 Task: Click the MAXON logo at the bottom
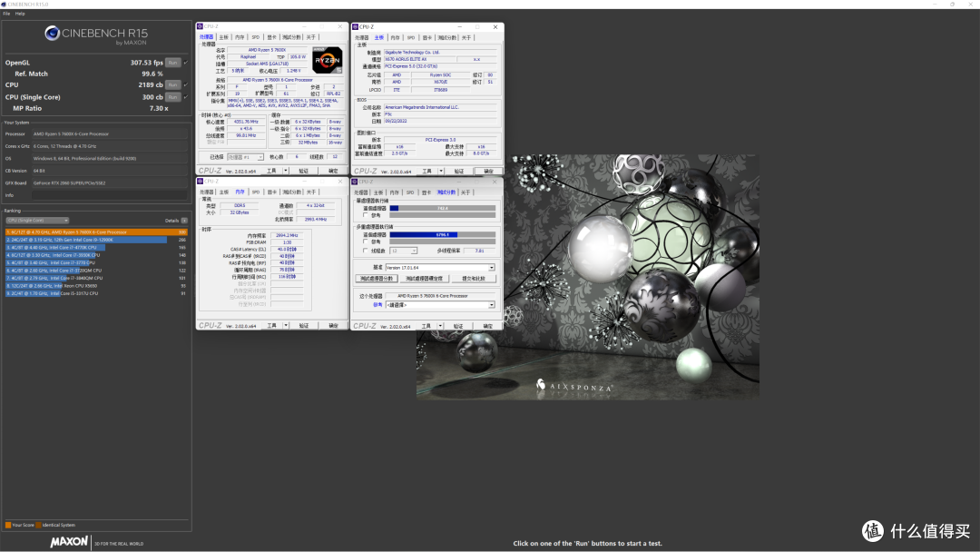tap(69, 541)
